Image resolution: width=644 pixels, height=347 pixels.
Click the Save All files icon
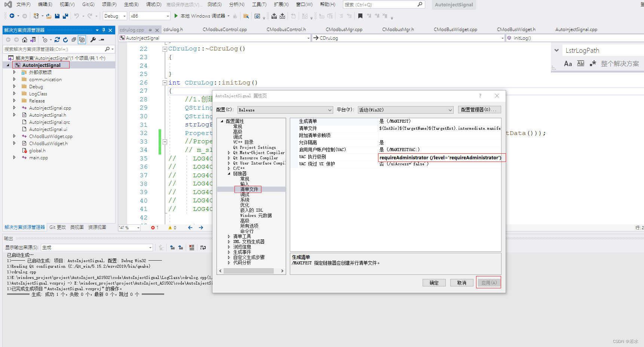[x=65, y=16]
